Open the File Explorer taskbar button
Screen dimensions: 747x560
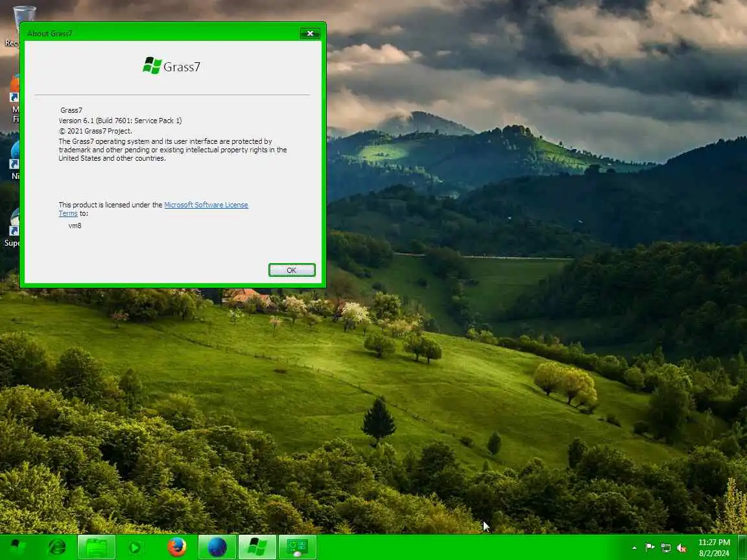point(97,546)
